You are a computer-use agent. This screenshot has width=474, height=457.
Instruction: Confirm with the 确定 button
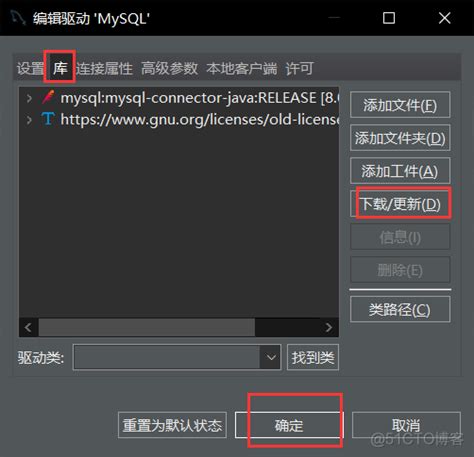[289, 425]
